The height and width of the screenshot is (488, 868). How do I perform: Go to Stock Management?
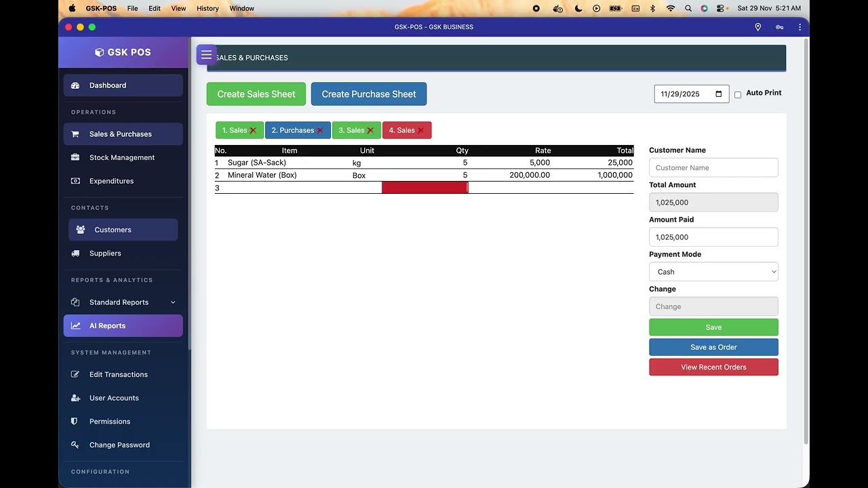click(123, 157)
